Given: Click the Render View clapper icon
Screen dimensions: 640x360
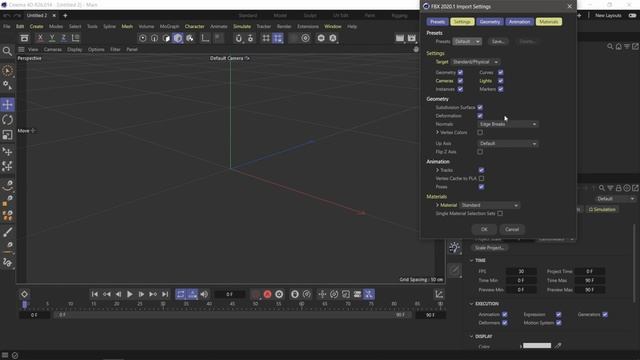Looking at the screenshot, I should pyautogui.click(x=400, y=38).
